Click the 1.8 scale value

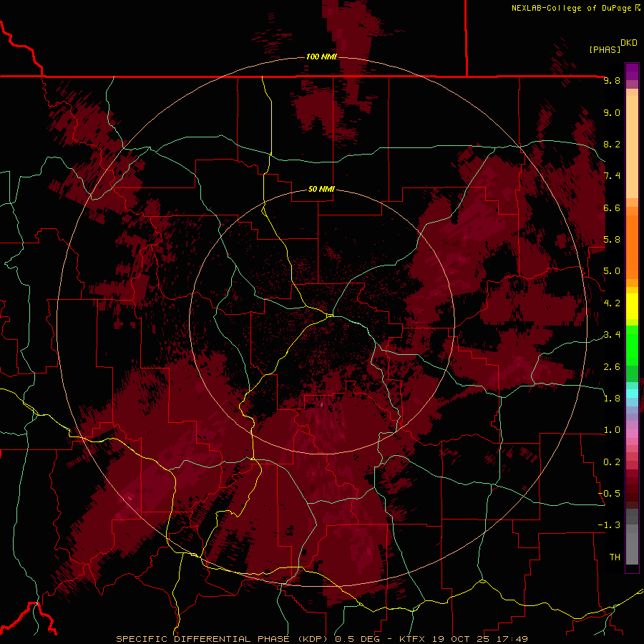pos(612,399)
